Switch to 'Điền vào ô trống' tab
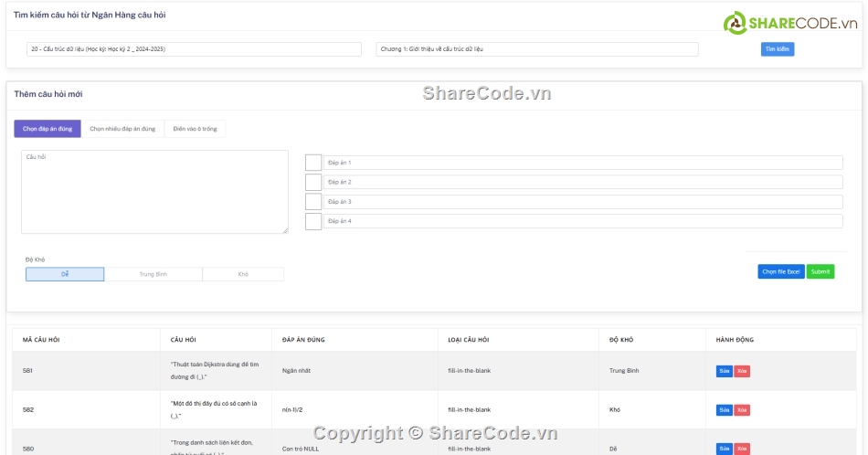This screenshot has height=455, width=868. pyautogui.click(x=195, y=129)
